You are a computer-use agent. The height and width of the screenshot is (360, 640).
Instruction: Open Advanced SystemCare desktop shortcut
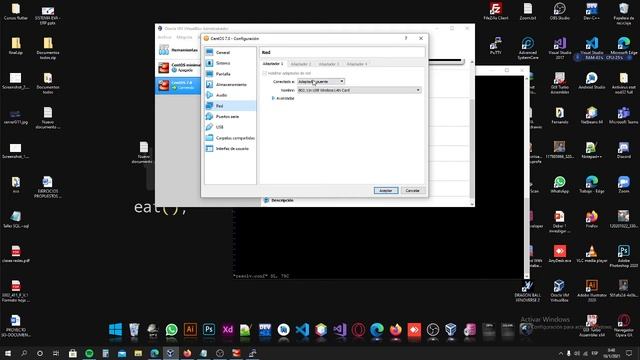527,48
